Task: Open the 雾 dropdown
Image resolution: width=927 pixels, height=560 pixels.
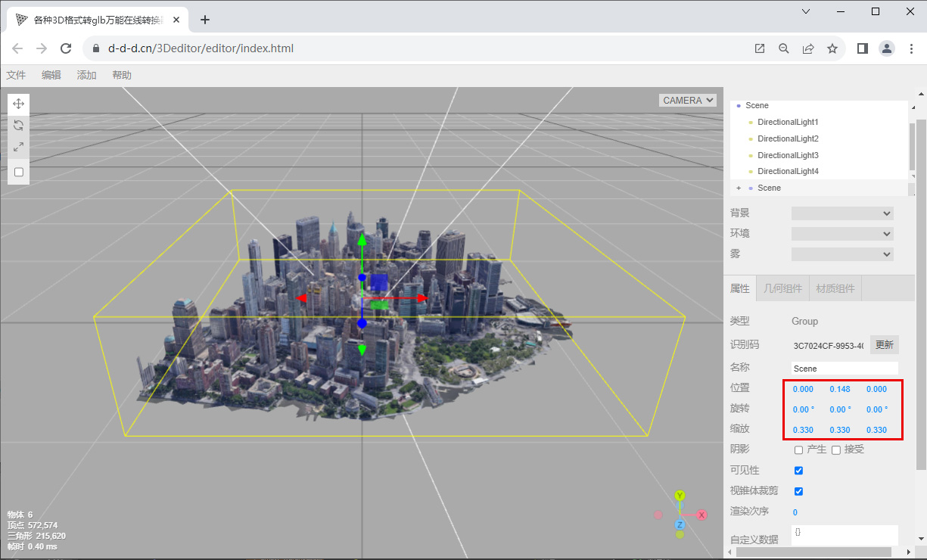Action: [842, 254]
